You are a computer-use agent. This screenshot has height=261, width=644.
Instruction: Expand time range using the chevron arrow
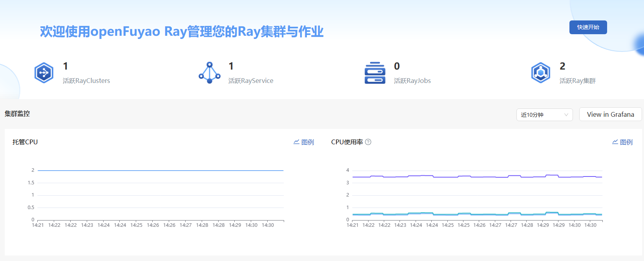pos(566,115)
